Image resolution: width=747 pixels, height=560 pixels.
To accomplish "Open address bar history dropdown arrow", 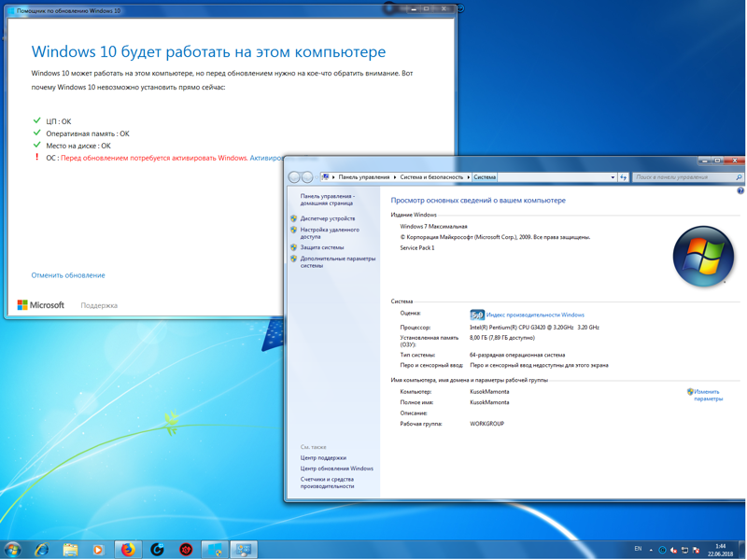I will tap(613, 177).
